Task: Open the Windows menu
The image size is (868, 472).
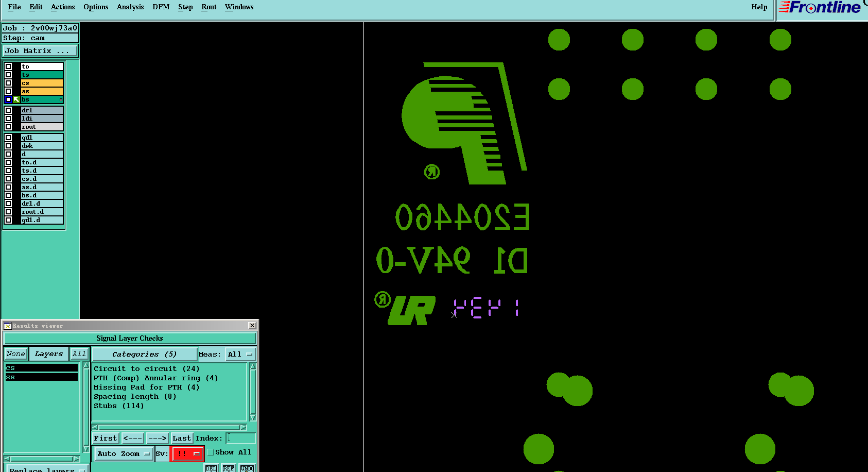Action: 239,7
